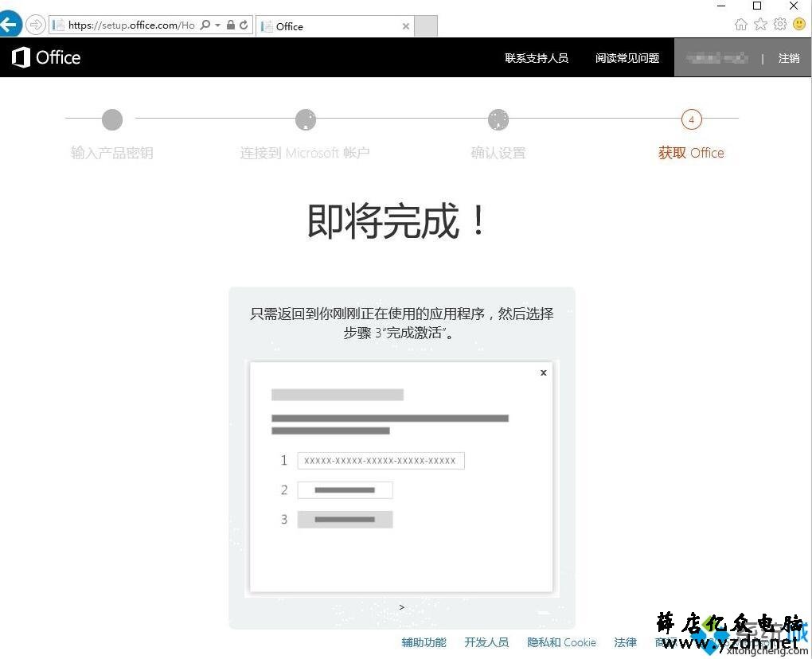Screen dimensions: 812x659
Task: Click the search magnifier icon in address bar
Action: tap(205, 25)
